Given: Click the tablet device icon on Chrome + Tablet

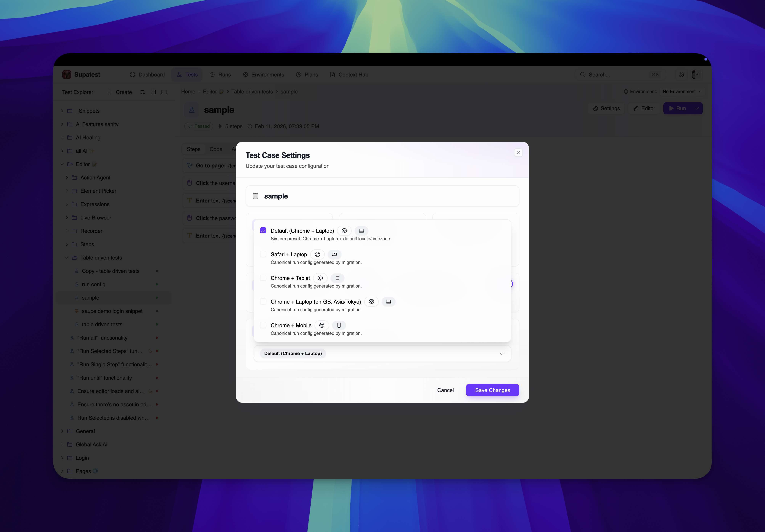Looking at the screenshot, I should pos(337,278).
